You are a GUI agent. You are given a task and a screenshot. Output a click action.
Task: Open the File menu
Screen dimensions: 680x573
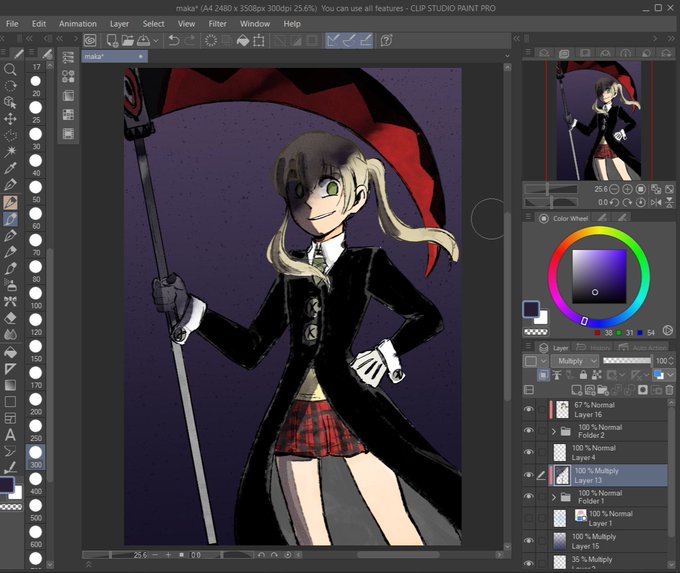click(12, 24)
